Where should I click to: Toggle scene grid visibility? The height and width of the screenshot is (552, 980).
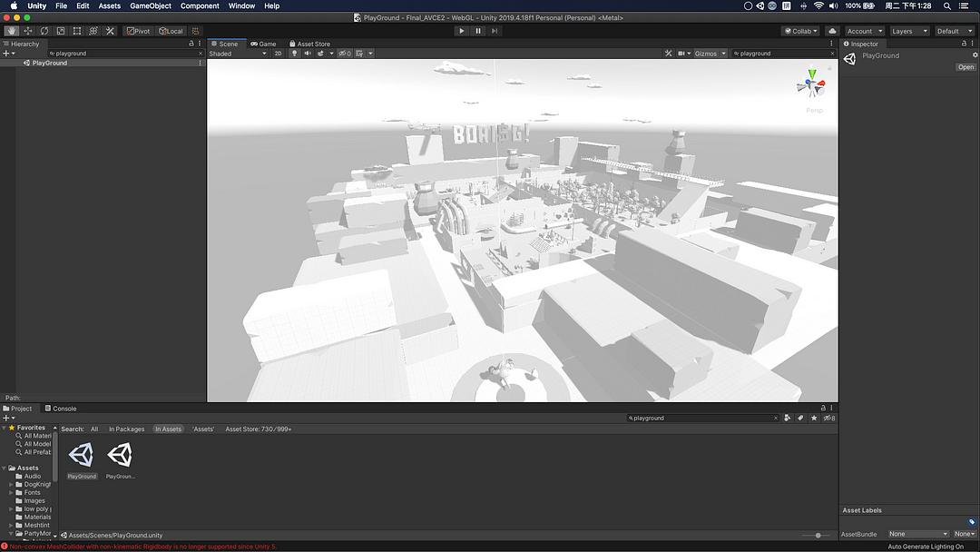point(359,54)
